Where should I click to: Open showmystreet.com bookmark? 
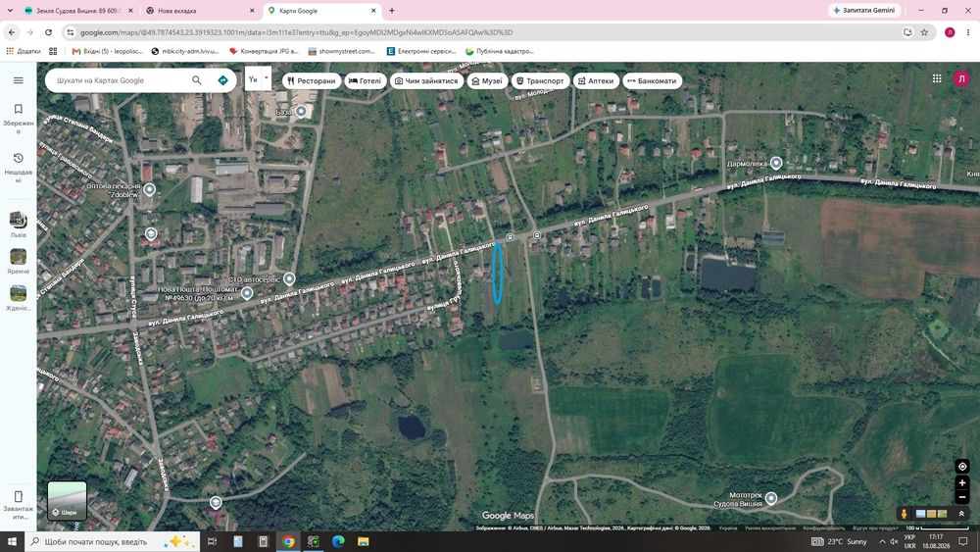pyautogui.click(x=341, y=51)
